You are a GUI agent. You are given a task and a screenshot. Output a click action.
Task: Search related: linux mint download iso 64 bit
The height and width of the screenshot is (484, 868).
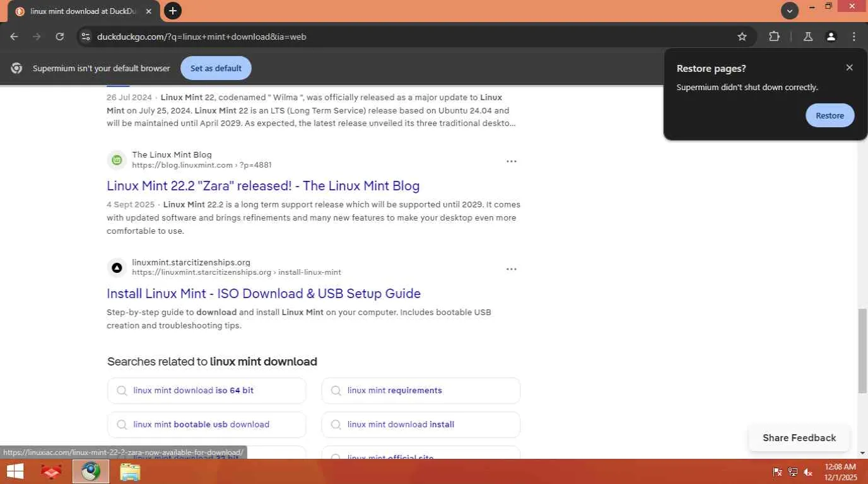click(206, 391)
